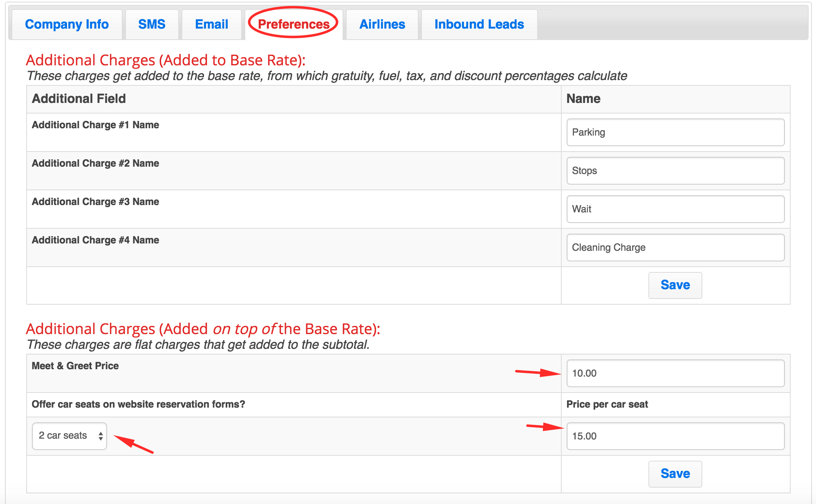Switch to the SMS tab
Viewport: 816px width, 504px height.
coord(152,25)
